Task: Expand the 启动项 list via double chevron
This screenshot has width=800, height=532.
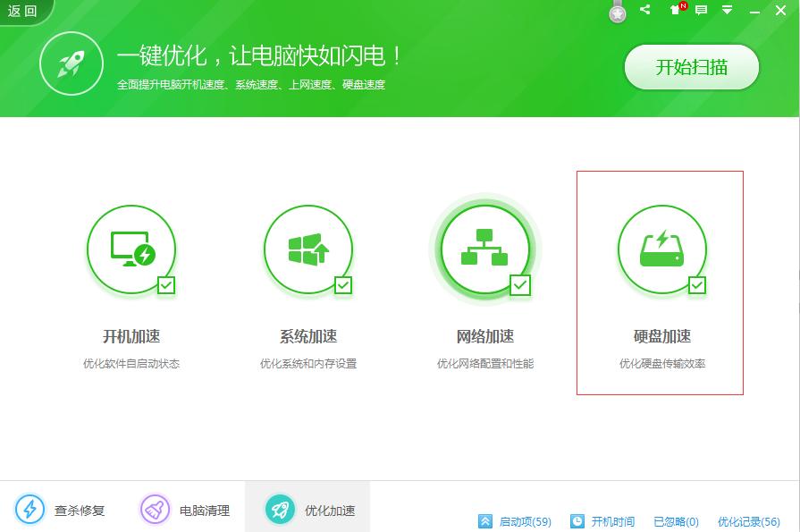Action: click(485, 521)
